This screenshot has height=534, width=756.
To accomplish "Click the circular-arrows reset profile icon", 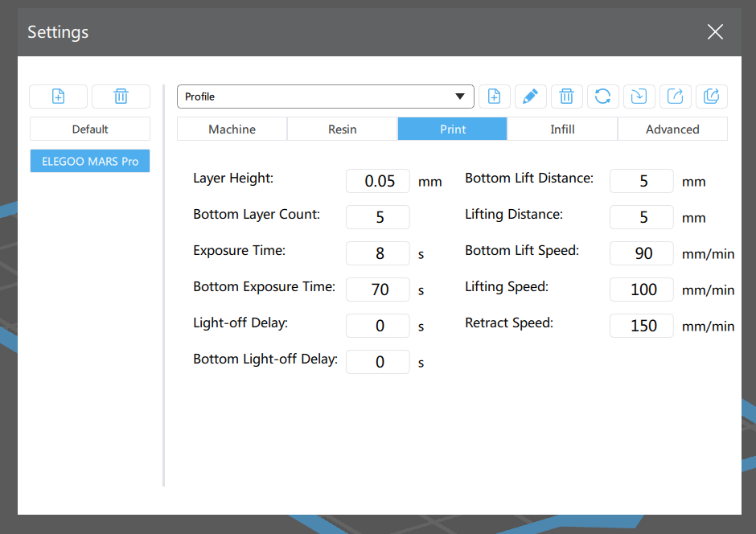I will pos(602,97).
